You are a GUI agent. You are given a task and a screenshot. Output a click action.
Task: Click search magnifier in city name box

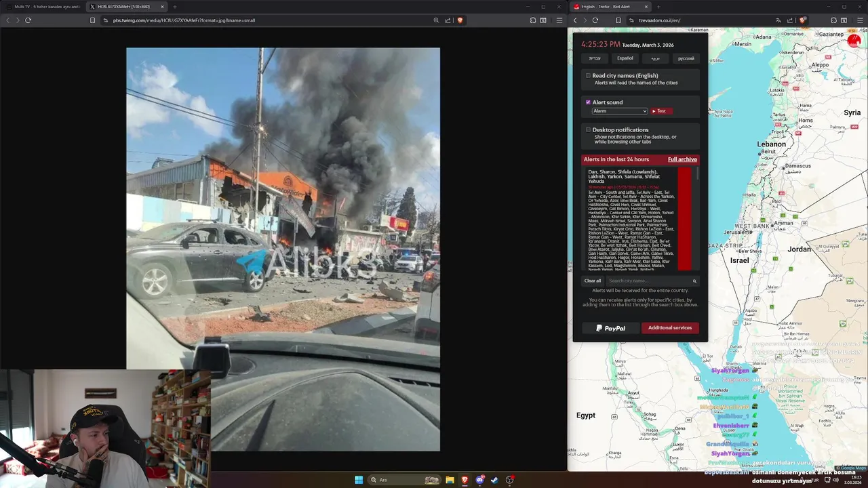(694, 281)
